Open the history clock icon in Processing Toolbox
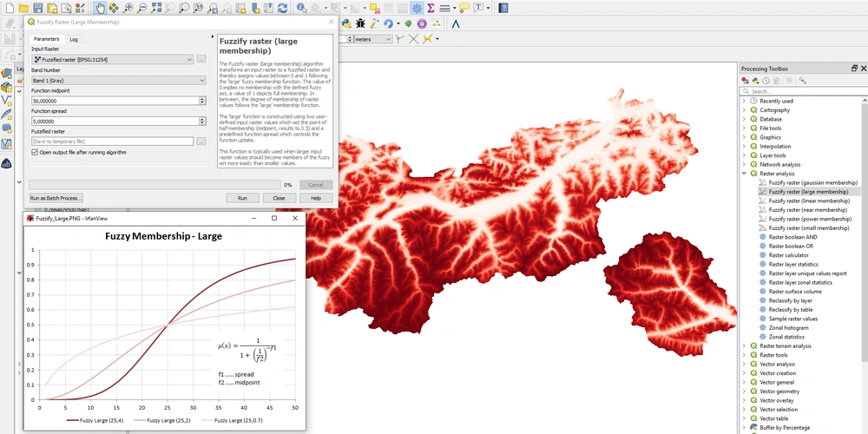 click(x=766, y=81)
